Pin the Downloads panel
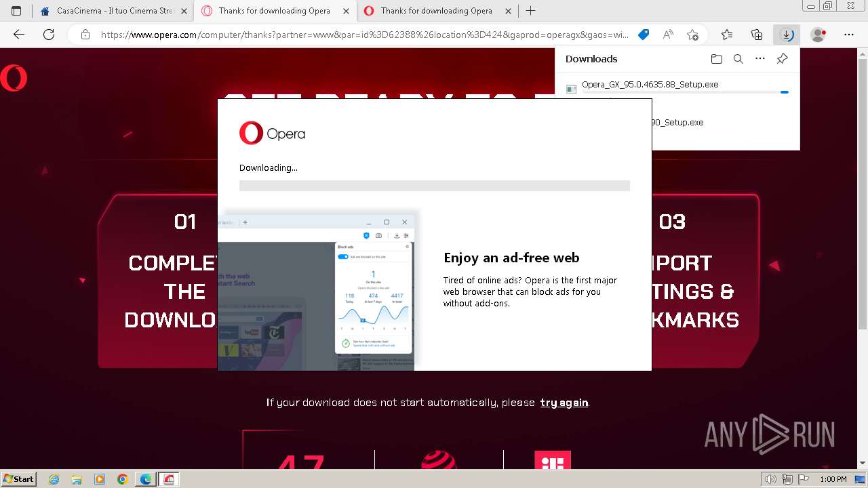Image resolution: width=868 pixels, height=488 pixels. point(782,59)
